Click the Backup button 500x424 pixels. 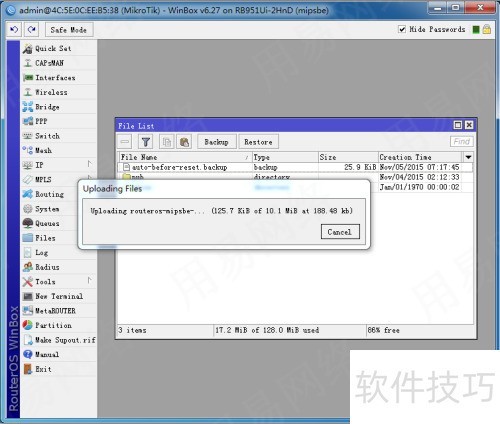coord(217,142)
